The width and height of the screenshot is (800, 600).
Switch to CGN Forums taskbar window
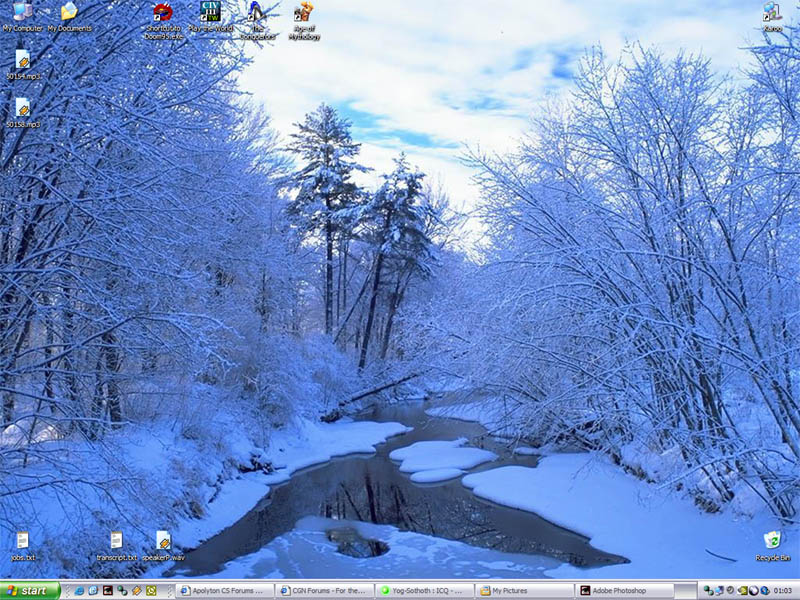(x=324, y=590)
